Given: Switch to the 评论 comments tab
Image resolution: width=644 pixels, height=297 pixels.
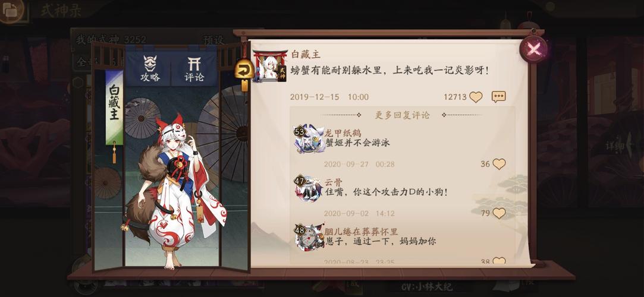Looking at the screenshot, I should 194,68.
